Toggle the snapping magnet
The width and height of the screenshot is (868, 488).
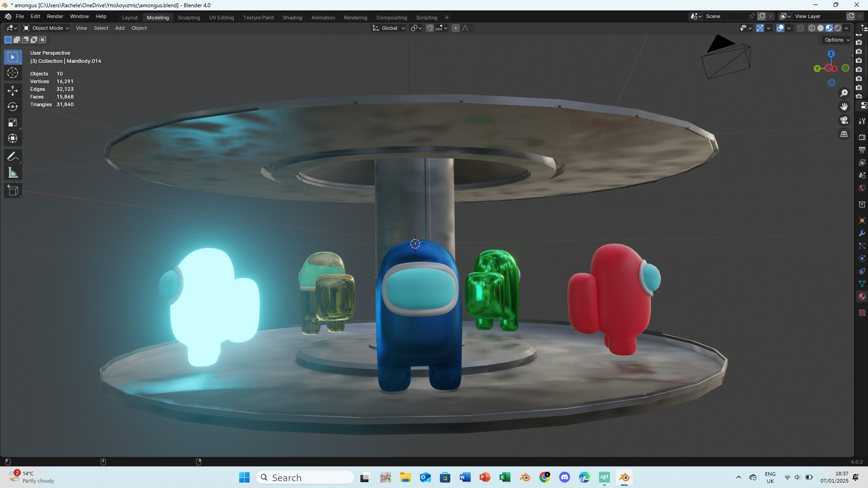pyautogui.click(x=430, y=28)
